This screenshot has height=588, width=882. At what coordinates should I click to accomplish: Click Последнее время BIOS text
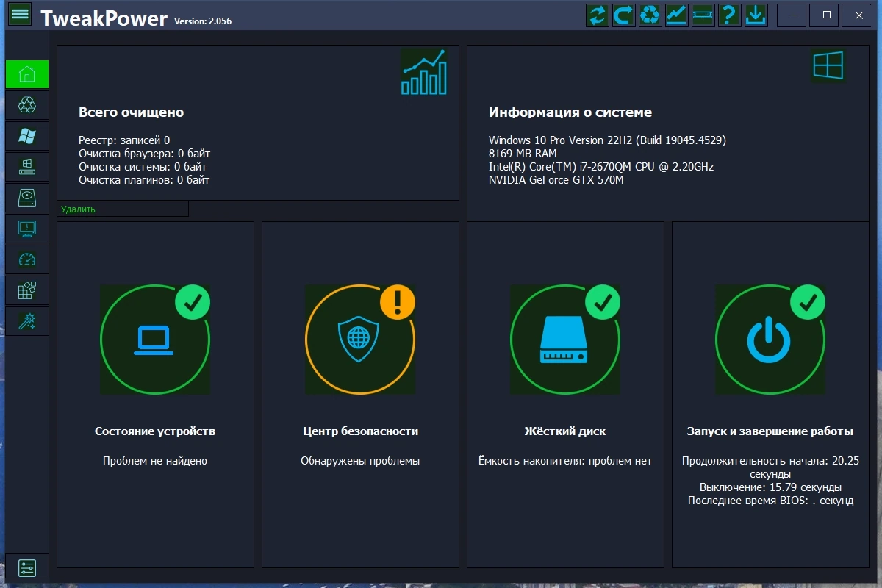click(x=770, y=501)
